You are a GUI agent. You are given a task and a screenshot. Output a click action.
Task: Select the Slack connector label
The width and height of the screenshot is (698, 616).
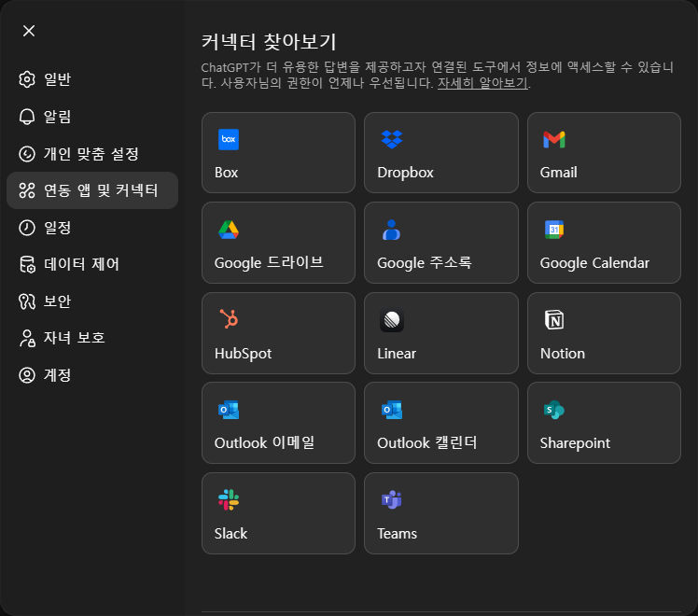[230, 533]
